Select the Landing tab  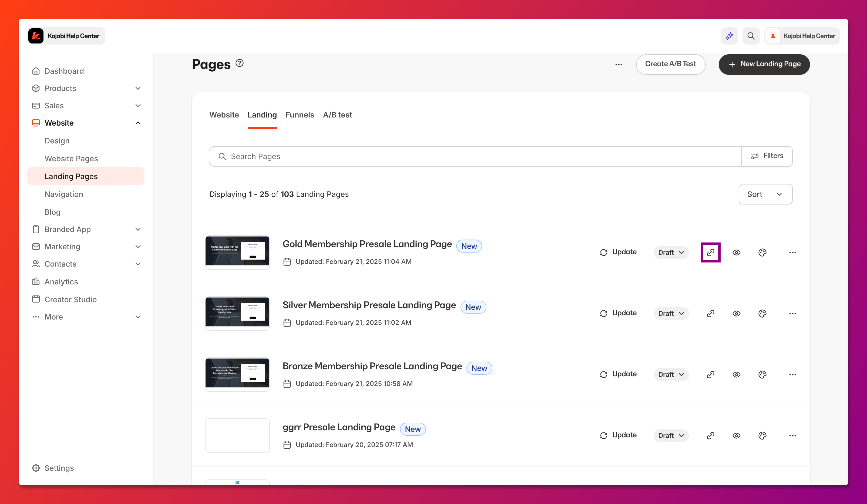click(x=262, y=115)
